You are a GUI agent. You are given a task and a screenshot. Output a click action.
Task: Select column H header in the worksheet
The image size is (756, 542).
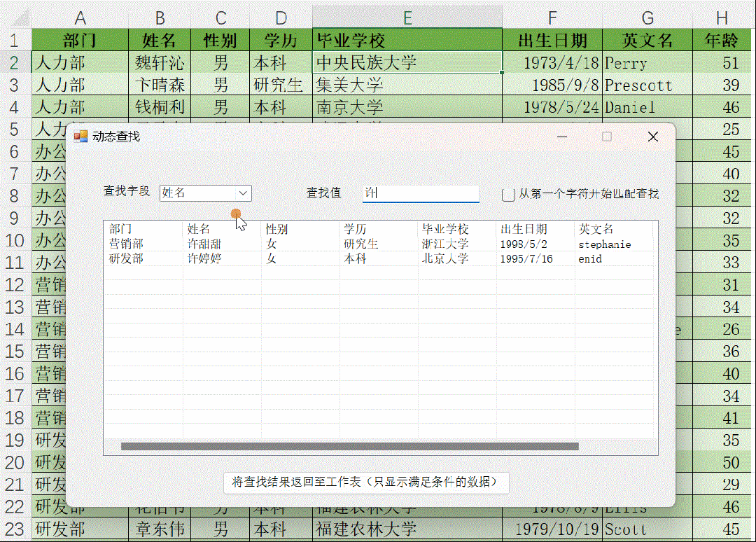(x=722, y=18)
